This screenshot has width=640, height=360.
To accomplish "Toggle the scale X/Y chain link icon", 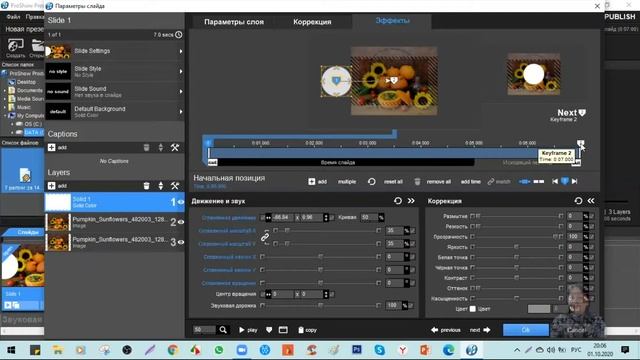I will [x=265, y=237].
